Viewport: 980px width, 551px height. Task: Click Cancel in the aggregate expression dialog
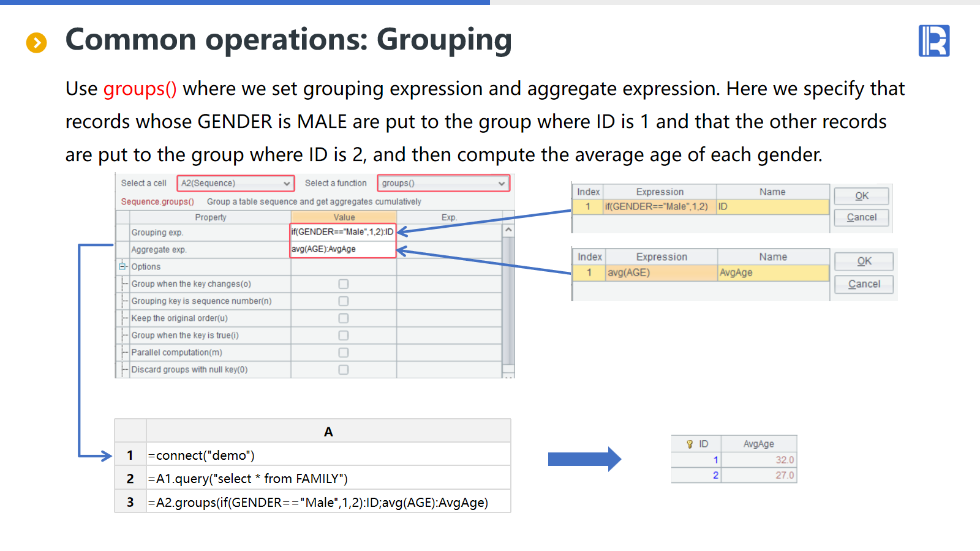[x=864, y=284]
